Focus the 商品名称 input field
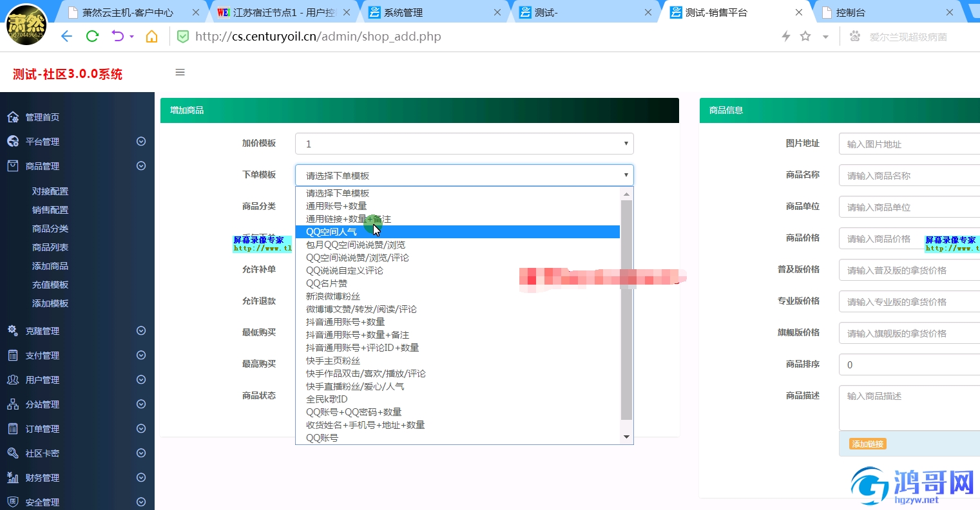 [909, 176]
